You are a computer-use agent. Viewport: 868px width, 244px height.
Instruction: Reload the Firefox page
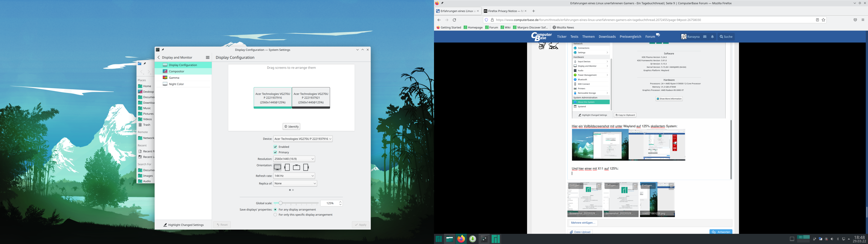pyautogui.click(x=454, y=20)
